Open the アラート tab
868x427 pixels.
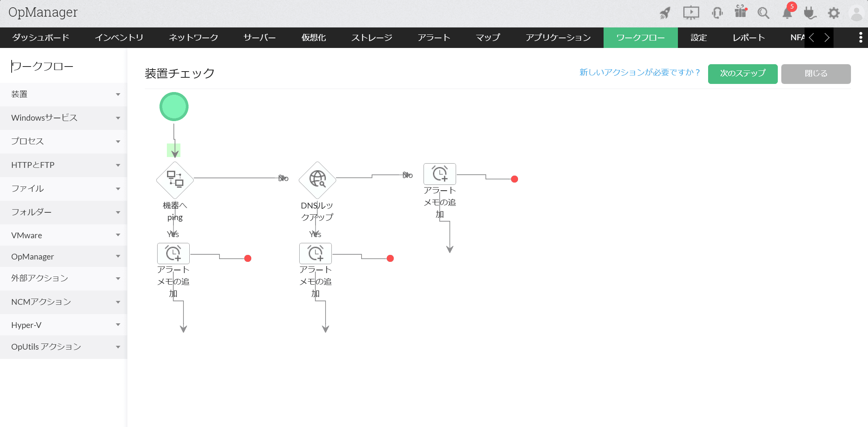coord(434,38)
